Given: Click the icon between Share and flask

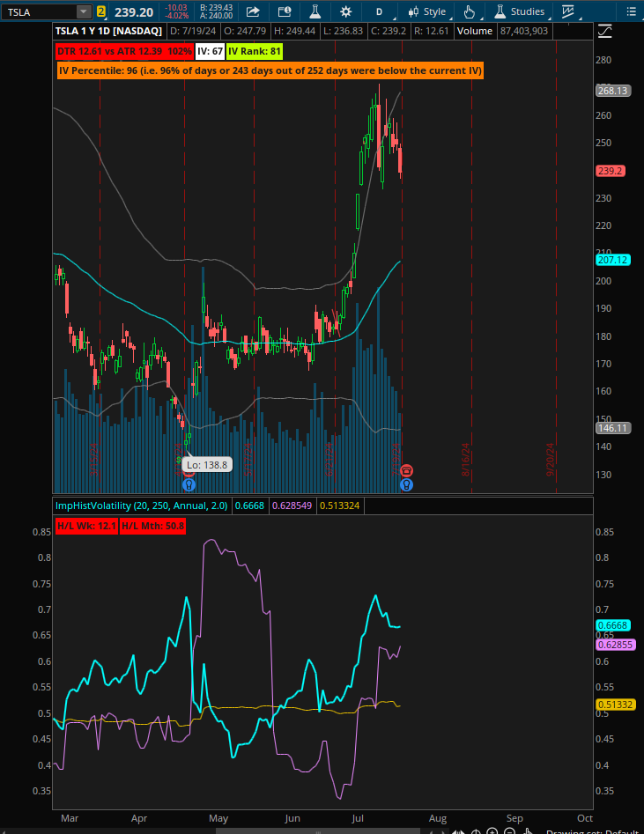Looking at the screenshot, I should click(285, 11).
